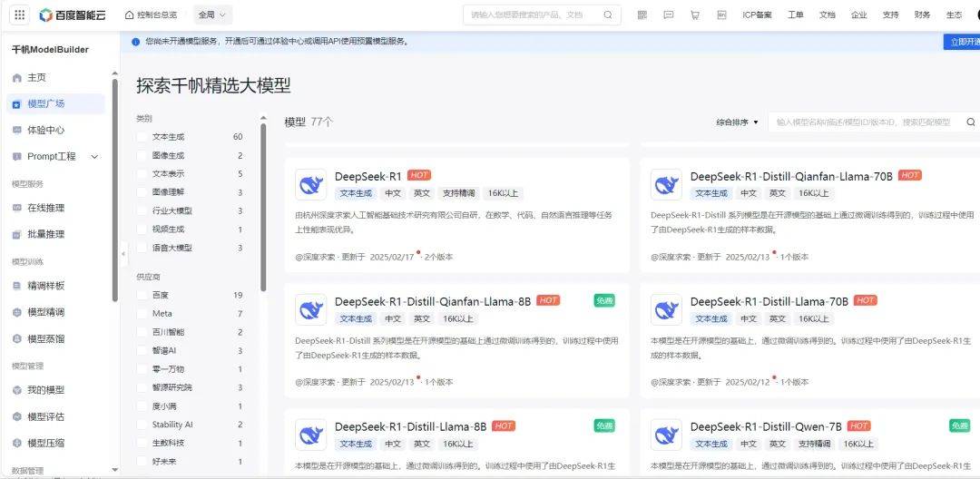Viewport: 980px width, 479px height.
Task: Check the 视频生成 category filter
Action: (x=142, y=230)
